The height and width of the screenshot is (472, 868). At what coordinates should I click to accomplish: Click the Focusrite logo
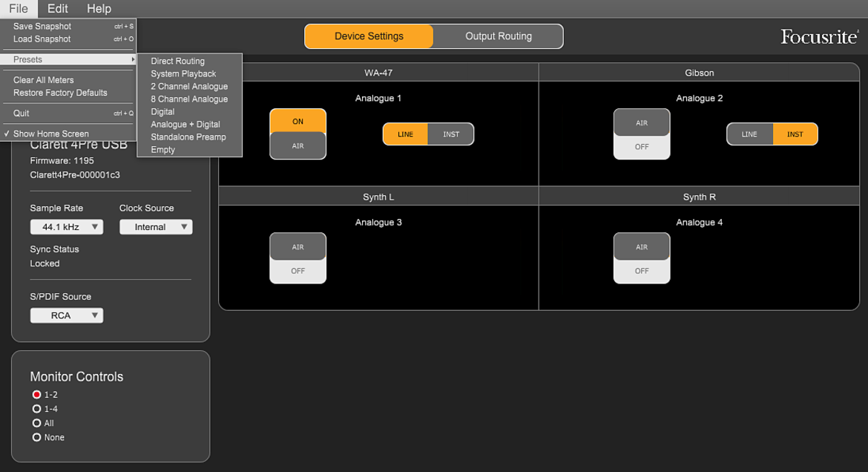(x=819, y=36)
